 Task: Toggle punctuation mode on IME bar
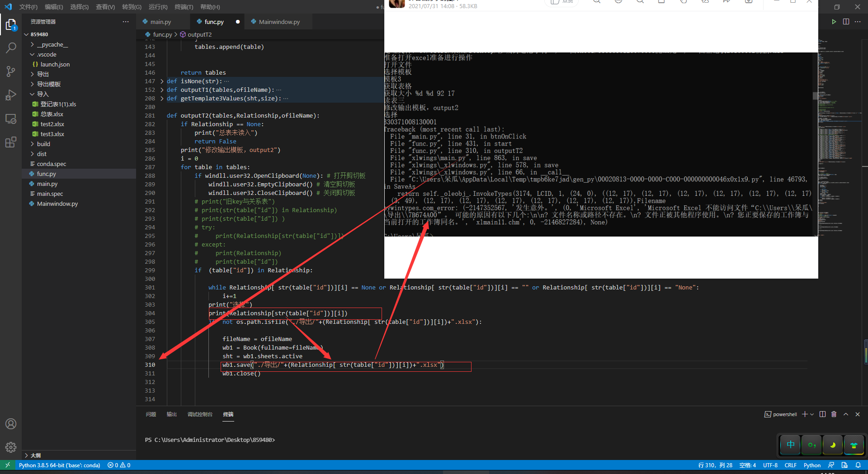coord(811,445)
